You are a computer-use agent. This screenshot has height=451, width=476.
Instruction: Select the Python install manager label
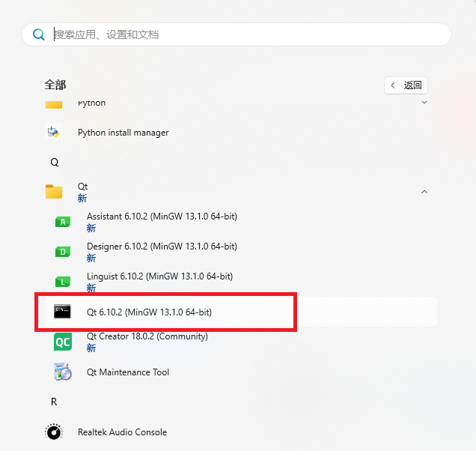(x=123, y=133)
